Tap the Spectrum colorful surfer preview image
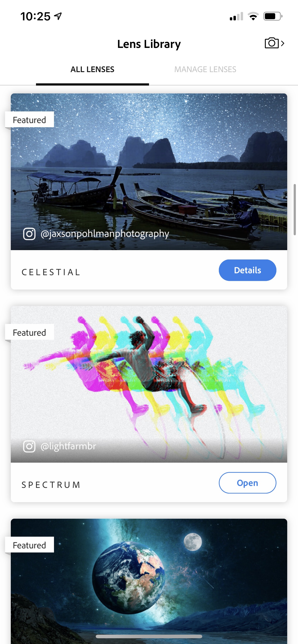This screenshot has height=644, width=298. 149,384
